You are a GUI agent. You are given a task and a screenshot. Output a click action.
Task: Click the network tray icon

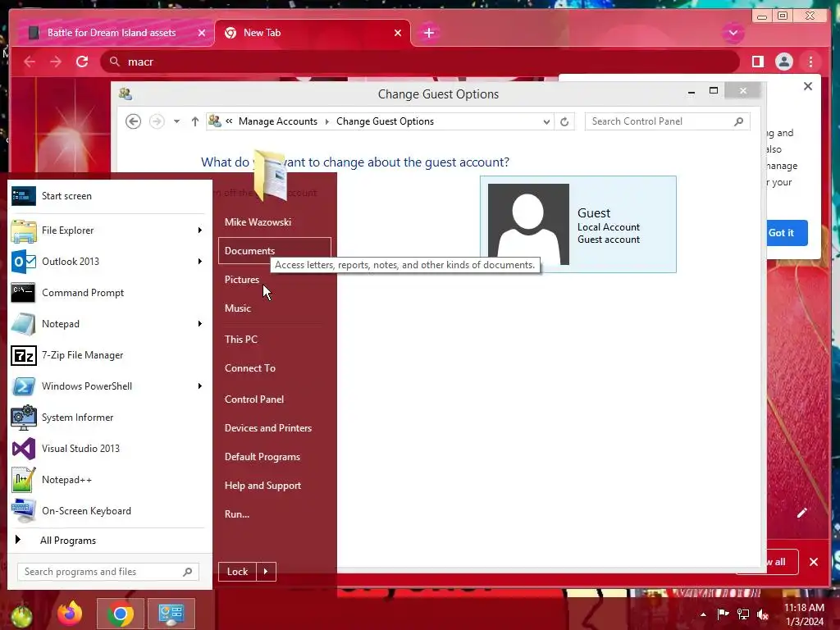pyautogui.click(x=743, y=614)
